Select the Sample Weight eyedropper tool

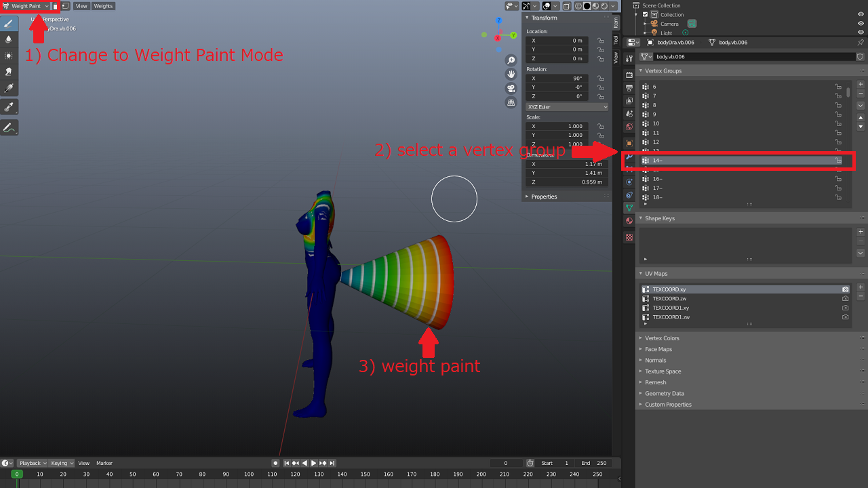[9, 107]
